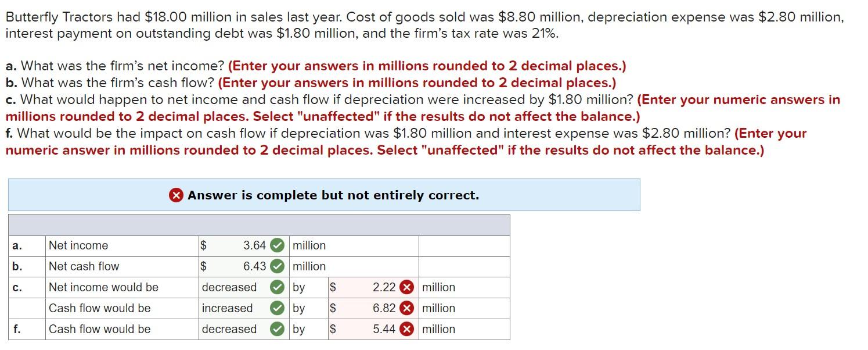Open the decreased dropdown for net income
The width and height of the screenshot is (868, 350).
(x=232, y=287)
